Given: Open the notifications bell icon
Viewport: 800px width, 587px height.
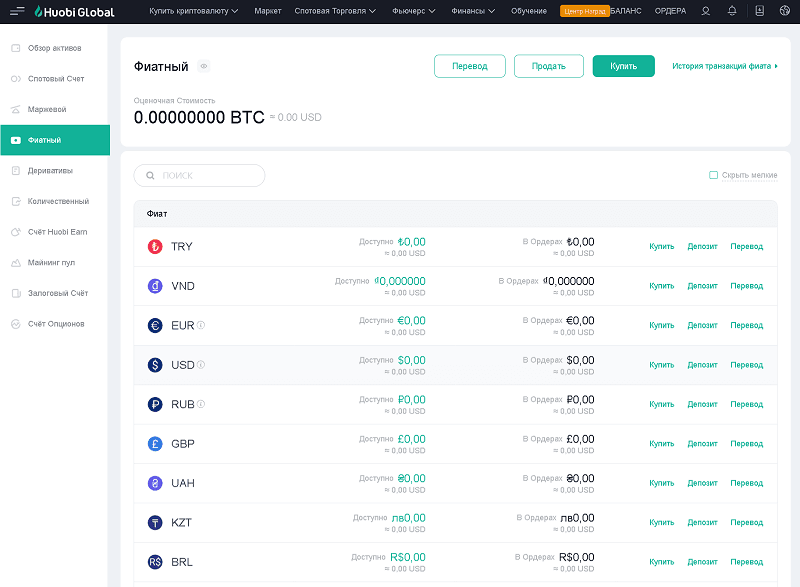Looking at the screenshot, I should tap(732, 11).
